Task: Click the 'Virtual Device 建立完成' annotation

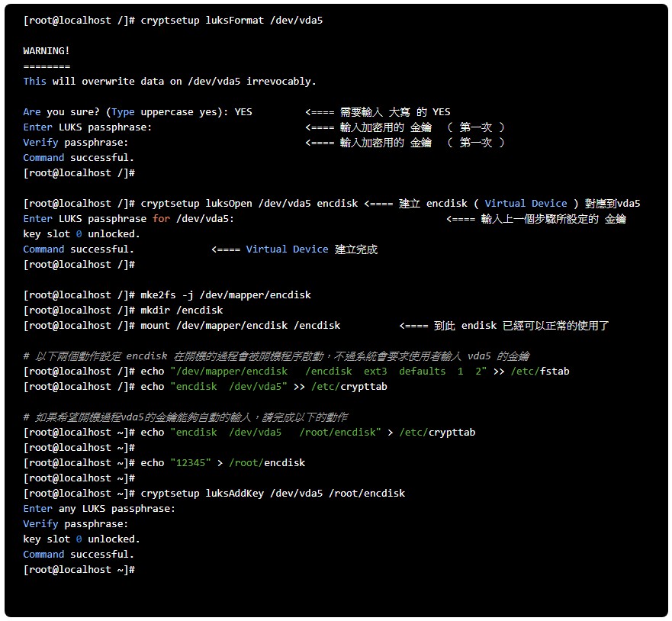Action: (x=311, y=249)
